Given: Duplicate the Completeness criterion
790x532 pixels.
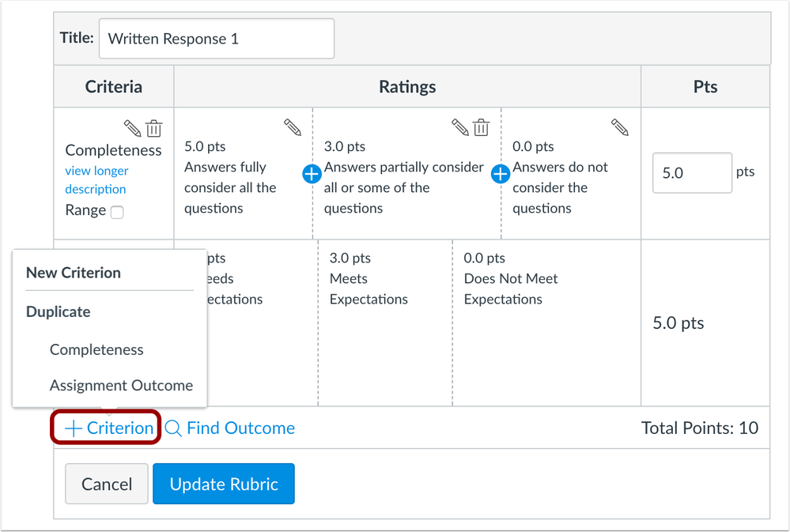Looking at the screenshot, I should [96, 349].
